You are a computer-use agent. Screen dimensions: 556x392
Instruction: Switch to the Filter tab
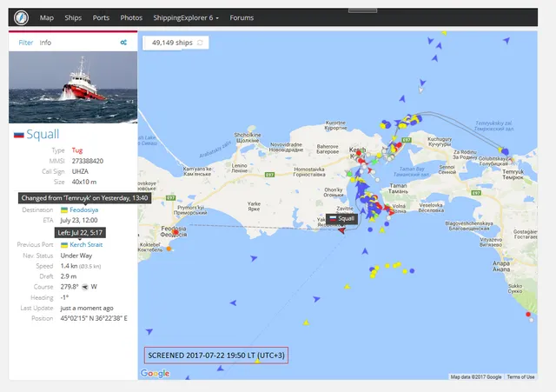coord(26,43)
